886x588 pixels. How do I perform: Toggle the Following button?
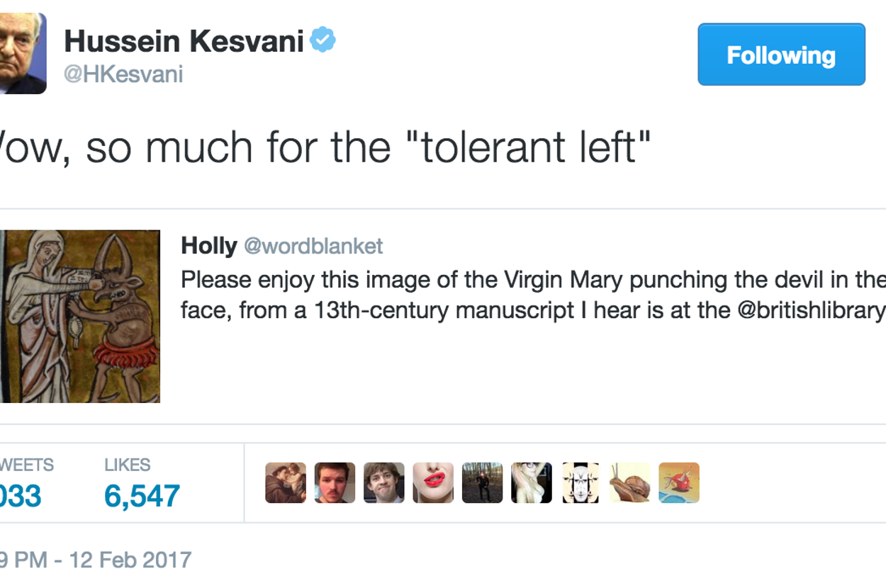tap(781, 55)
